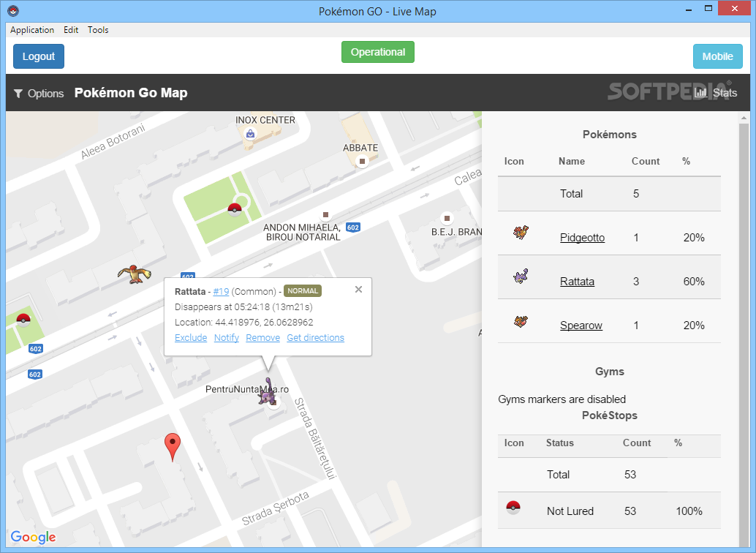Image resolution: width=756 pixels, height=553 pixels.
Task: Click Rattata's 60% value
Action: (694, 282)
